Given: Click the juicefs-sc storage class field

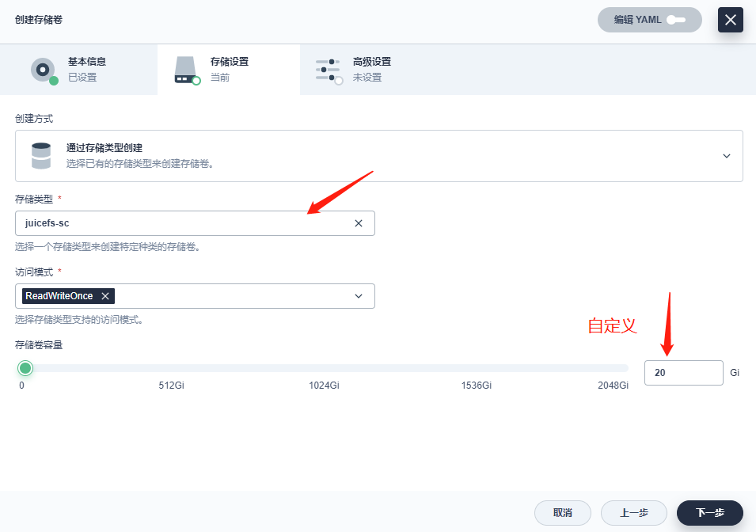Looking at the screenshot, I should (x=195, y=223).
